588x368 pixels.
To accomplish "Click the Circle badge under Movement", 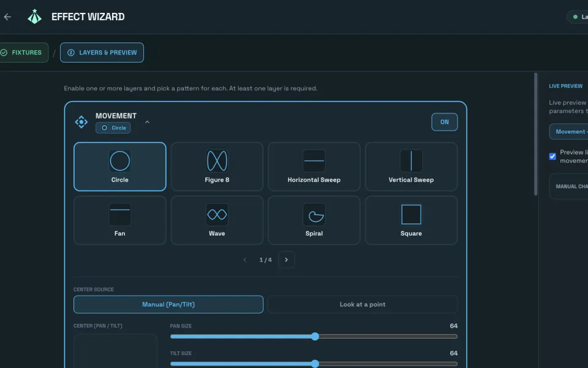I will click(x=113, y=128).
